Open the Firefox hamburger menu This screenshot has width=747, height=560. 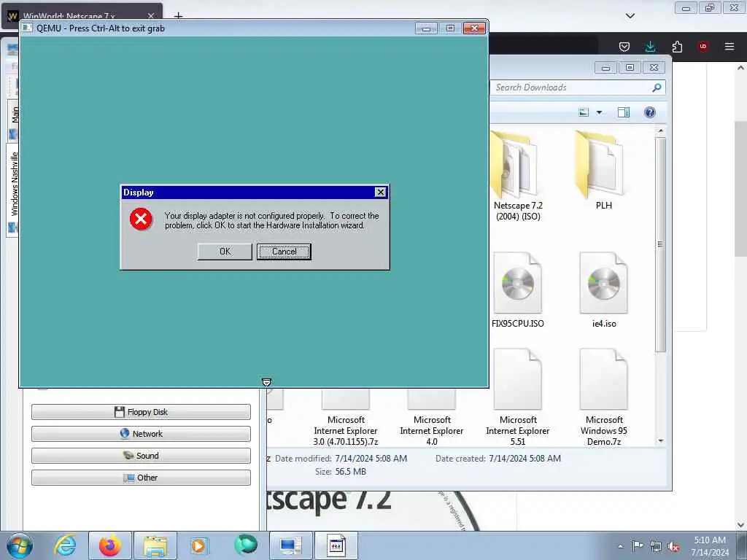click(x=729, y=47)
